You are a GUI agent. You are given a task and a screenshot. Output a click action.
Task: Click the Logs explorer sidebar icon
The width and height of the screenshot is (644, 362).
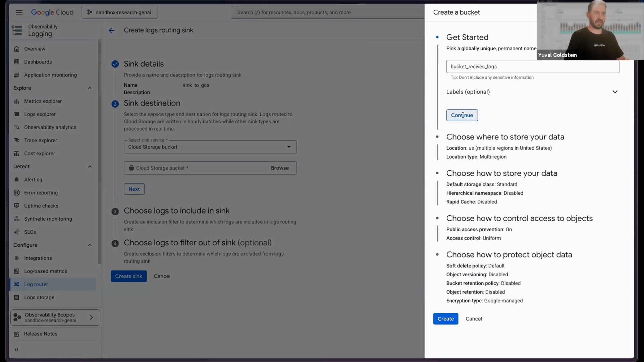pos(17,114)
